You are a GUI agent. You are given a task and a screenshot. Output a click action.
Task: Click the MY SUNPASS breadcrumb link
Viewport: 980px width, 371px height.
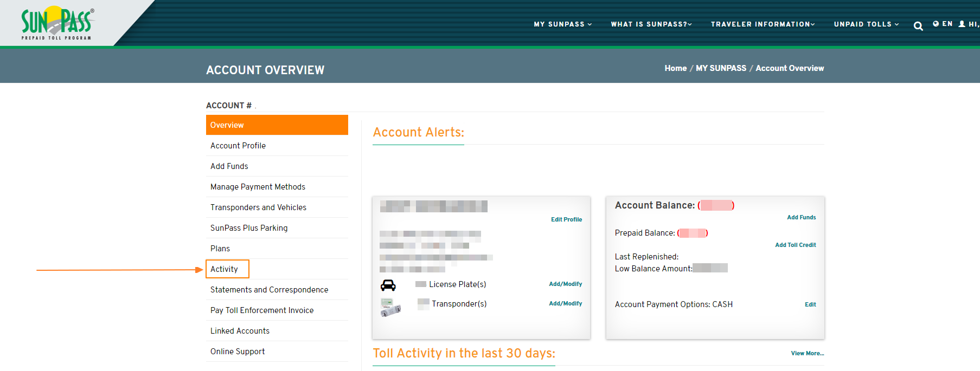(x=721, y=68)
